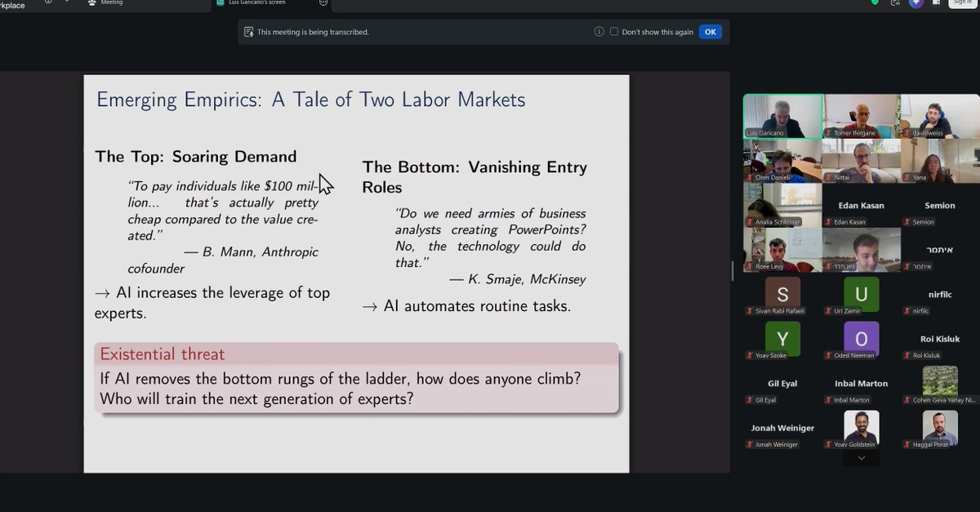Viewport: 980px width, 512px height.
Task: Select the purple O avatar for Oded Neeman
Action: tap(862, 338)
